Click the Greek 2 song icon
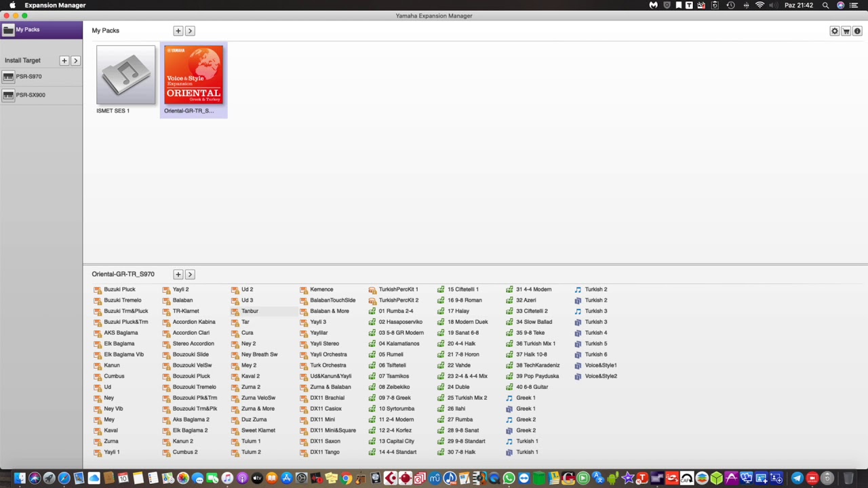This screenshot has height=488, width=868. point(509,420)
